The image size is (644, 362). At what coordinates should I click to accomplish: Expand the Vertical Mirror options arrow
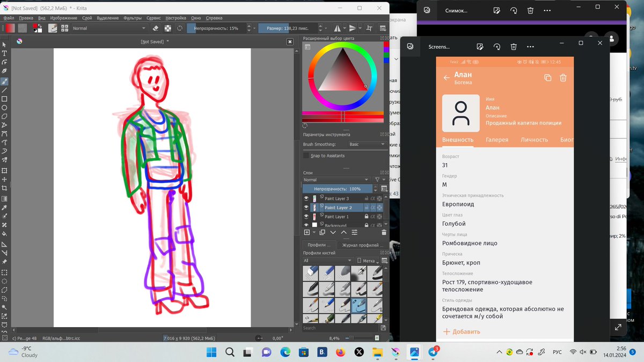click(360, 28)
